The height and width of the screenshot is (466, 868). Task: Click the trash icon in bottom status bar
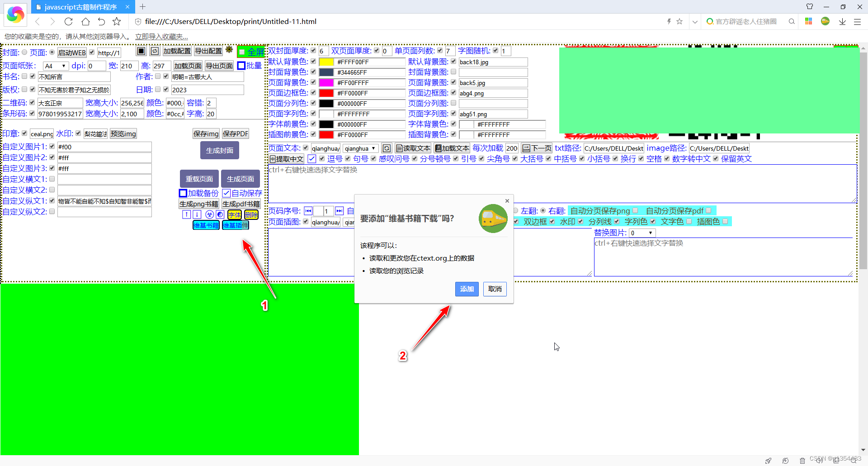point(802,461)
